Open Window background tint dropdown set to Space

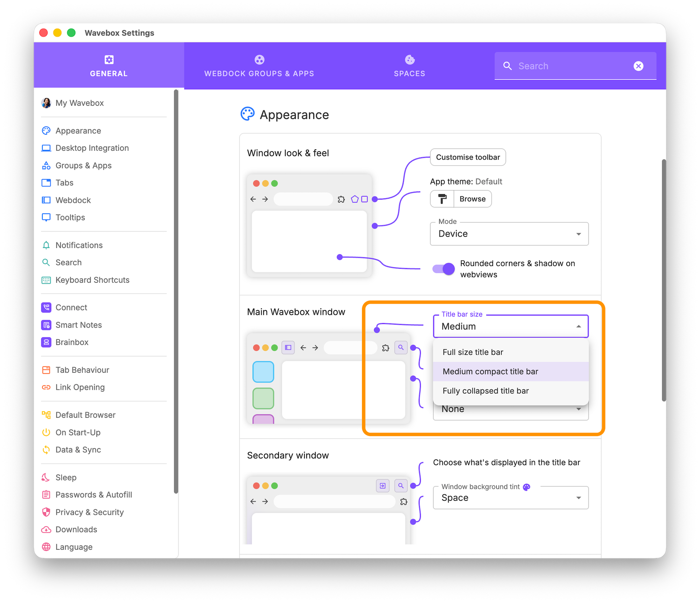coord(511,497)
